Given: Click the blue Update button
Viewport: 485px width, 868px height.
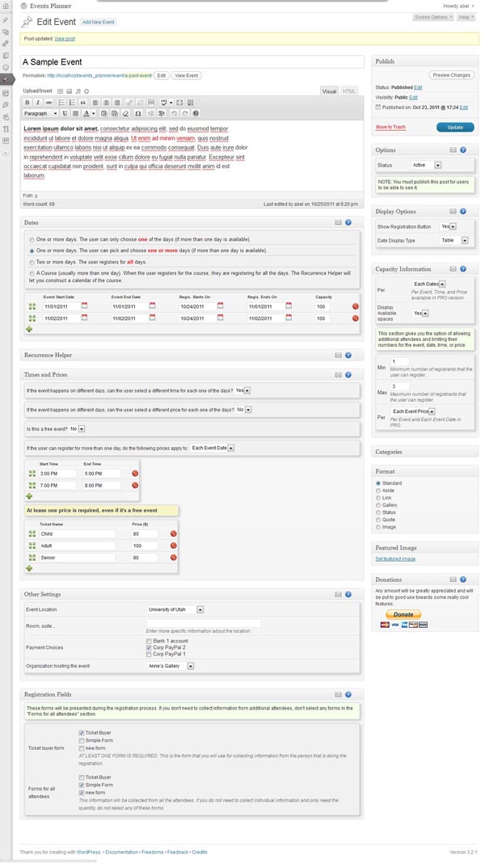Looking at the screenshot, I should 454,127.
